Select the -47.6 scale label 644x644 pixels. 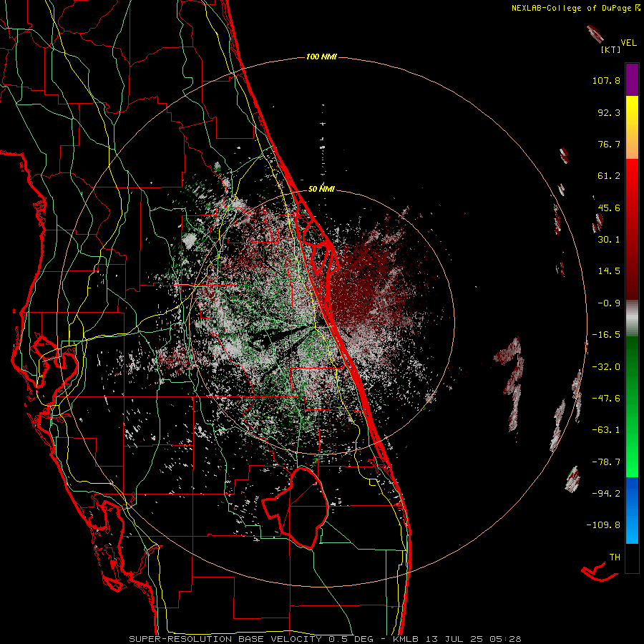coord(606,398)
